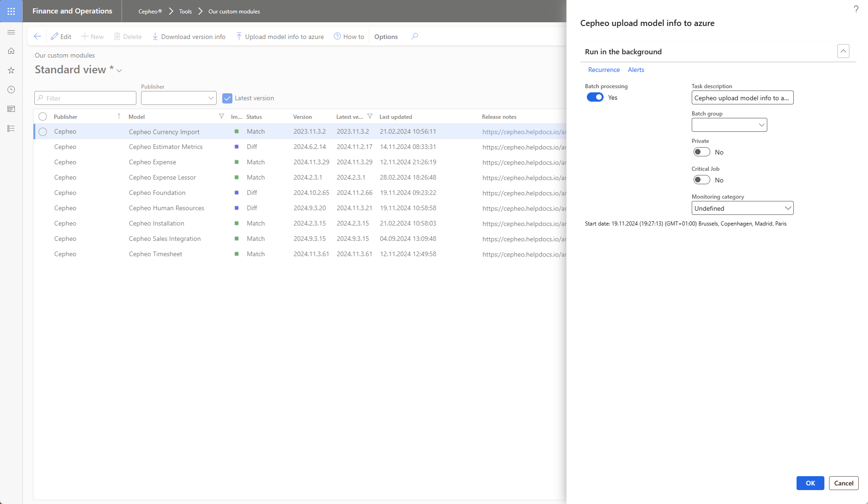Open the app launcher waffle icon
The image size is (868, 504).
pyautogui.click(x=11, y=11)
